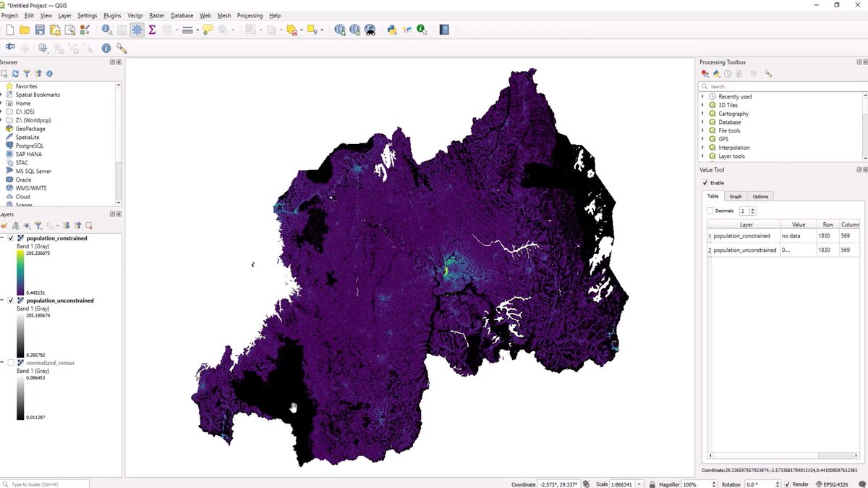Click Processing Toolbox Python scripts icon
The width and height of the screenshot is (868, 488).
pyautogui.click(x=716, y=74)
